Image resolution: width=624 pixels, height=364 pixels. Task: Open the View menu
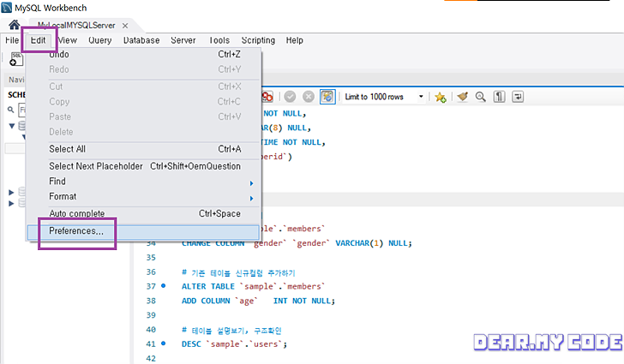click(x=67, y=40)
